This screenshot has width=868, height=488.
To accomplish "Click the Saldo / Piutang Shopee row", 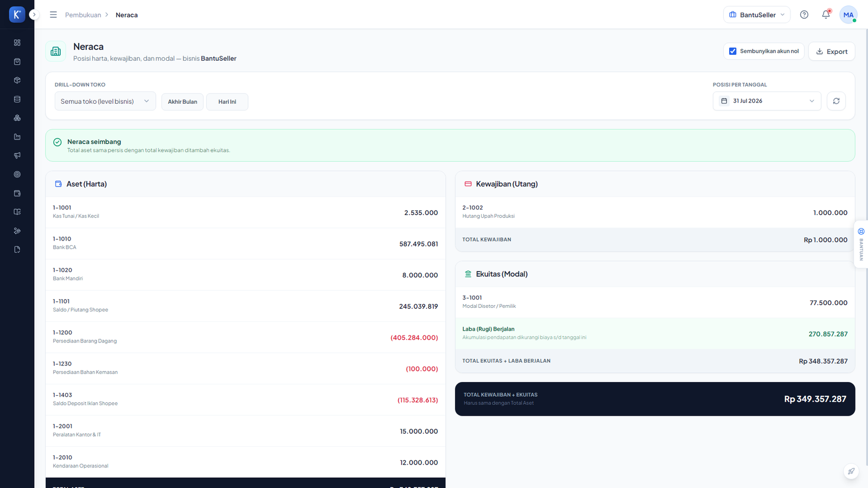I will pyautogui.click(x=245, y=306).
